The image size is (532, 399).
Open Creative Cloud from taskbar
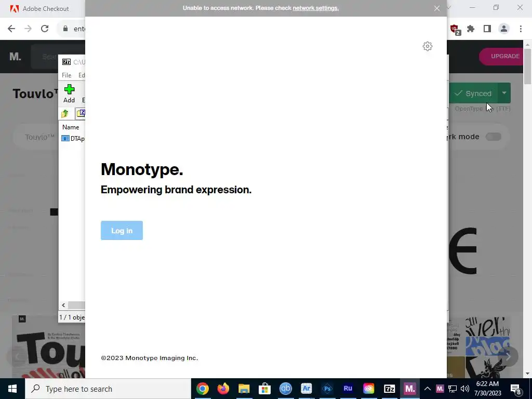(x=368, y=389)
